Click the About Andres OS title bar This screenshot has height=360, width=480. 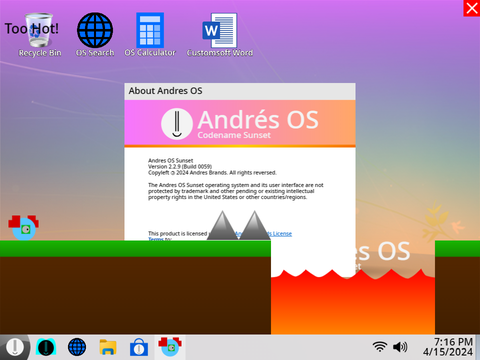pyautogui.click(x=240, y=91)
